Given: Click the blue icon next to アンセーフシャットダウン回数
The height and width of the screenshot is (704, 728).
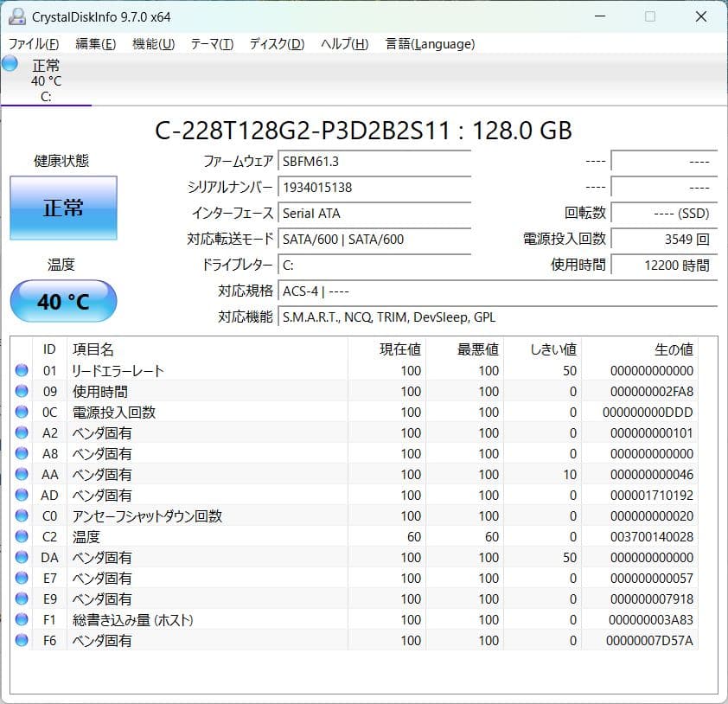Looking at the screenshot, I should 22,516.
